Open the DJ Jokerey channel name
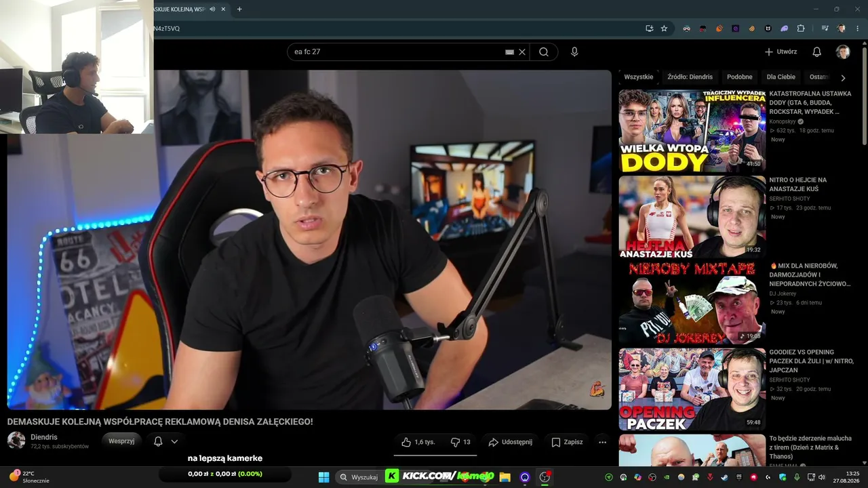Screen dimensions: 868x488 pyautogui.click(x=783, y=293)
